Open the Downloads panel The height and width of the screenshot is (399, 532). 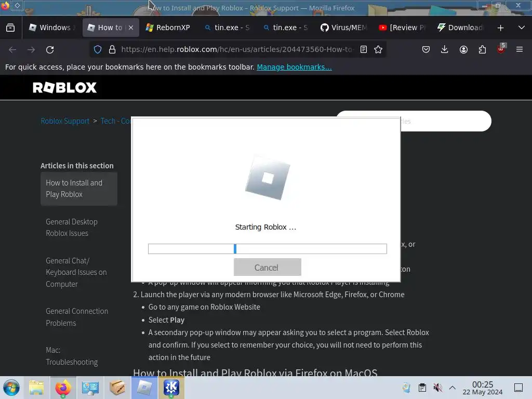coord(445,49)
